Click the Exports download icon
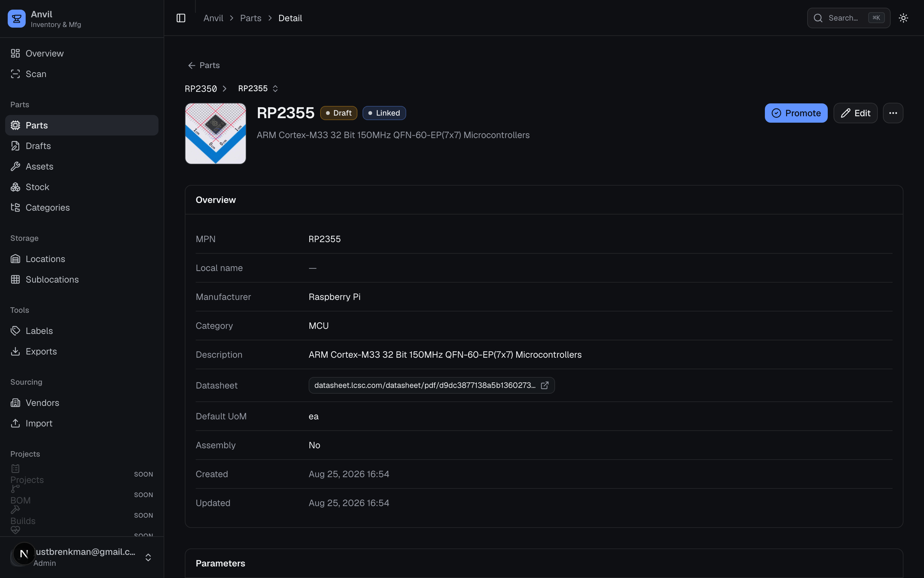Screen dimensions: 924x578 pyautogui.click(x=15, y=351)
